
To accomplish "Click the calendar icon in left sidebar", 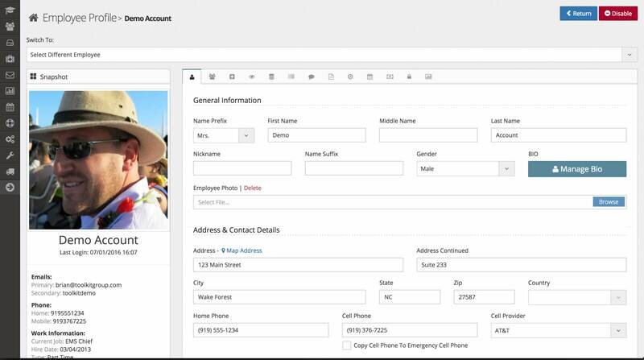I will (10, 107).
